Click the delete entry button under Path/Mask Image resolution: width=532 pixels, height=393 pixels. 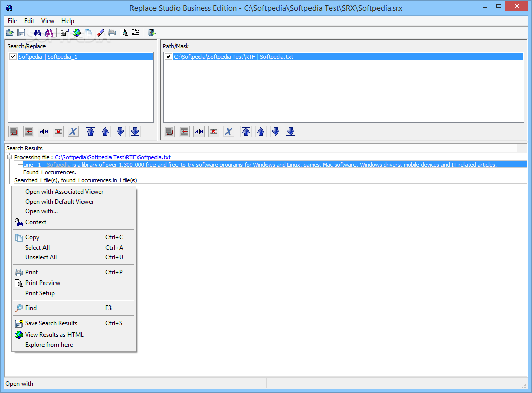(x=214, y=132)
